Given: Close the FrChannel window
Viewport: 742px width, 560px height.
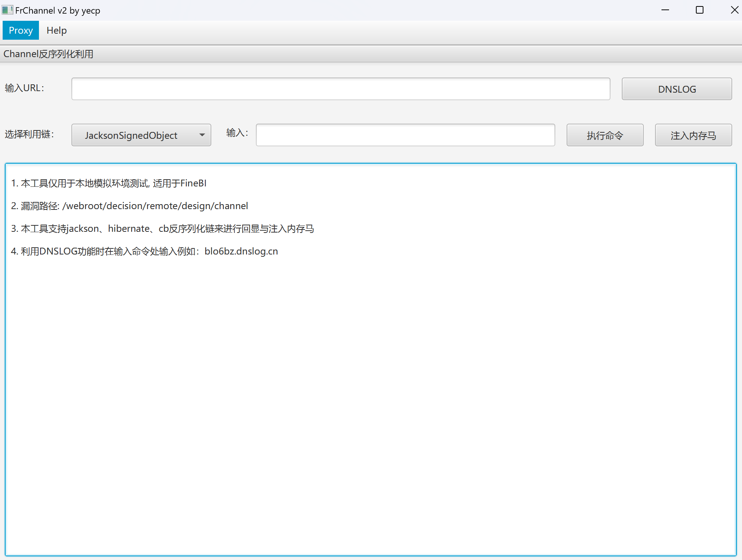Looking at the screenshot, I should (734, 10).
